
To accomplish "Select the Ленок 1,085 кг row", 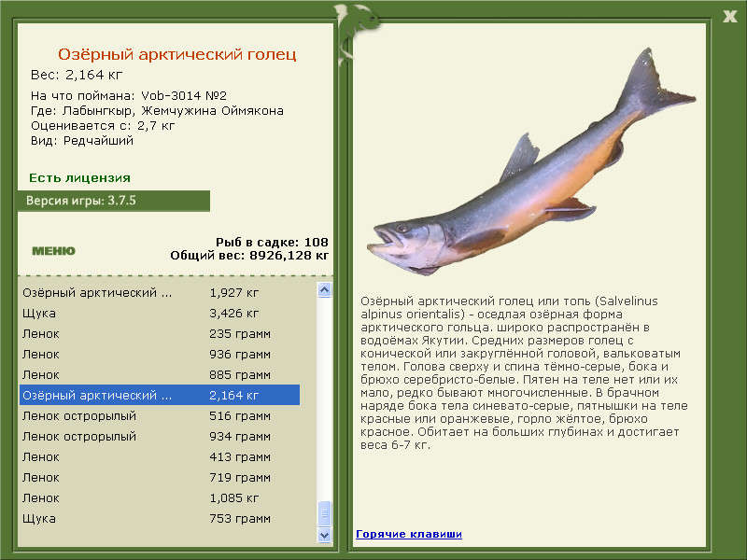I will click(160, 497).
